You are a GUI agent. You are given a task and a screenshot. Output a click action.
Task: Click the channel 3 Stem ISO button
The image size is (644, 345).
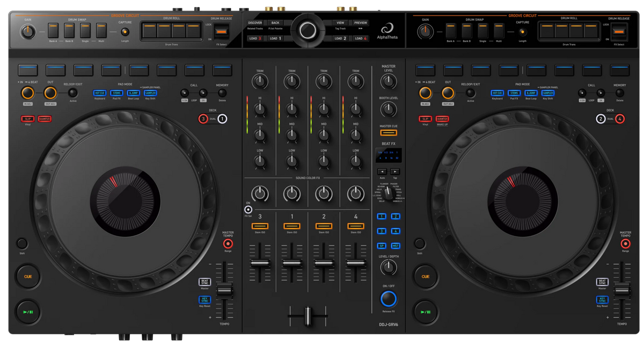click(x=260, y=226)
